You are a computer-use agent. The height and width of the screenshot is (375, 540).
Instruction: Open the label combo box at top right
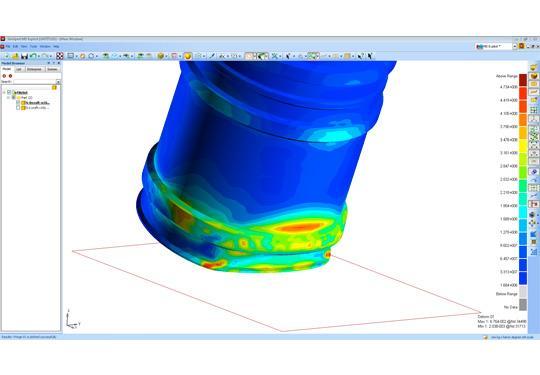(496, 46)
